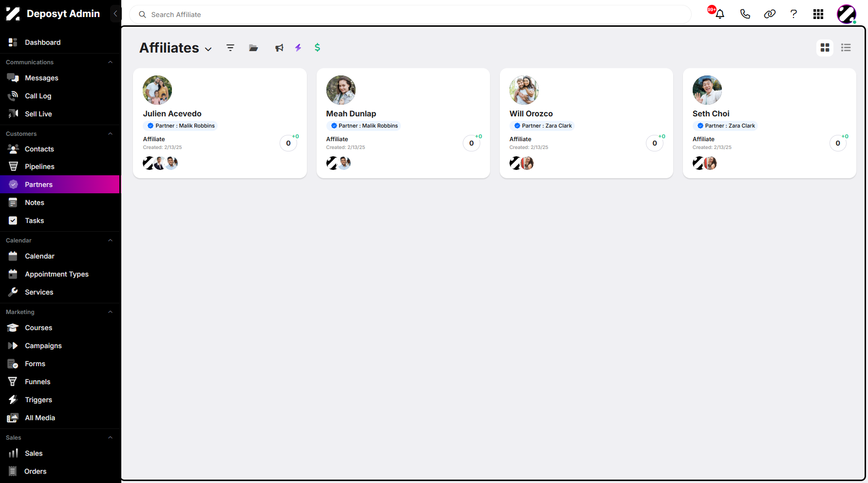Click the link chain icon in header
868x483 pixels.
coord(770,14)
